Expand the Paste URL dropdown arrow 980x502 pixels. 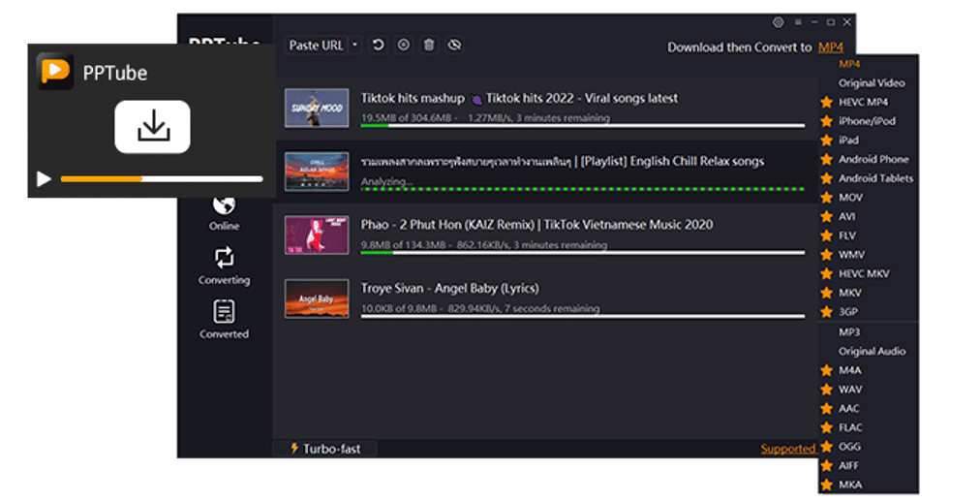(355, 45)
